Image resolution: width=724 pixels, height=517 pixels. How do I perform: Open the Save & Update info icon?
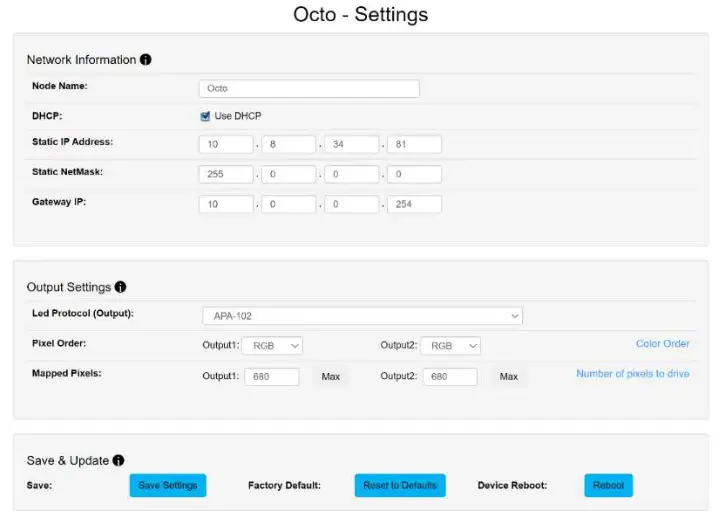point(119,460)
